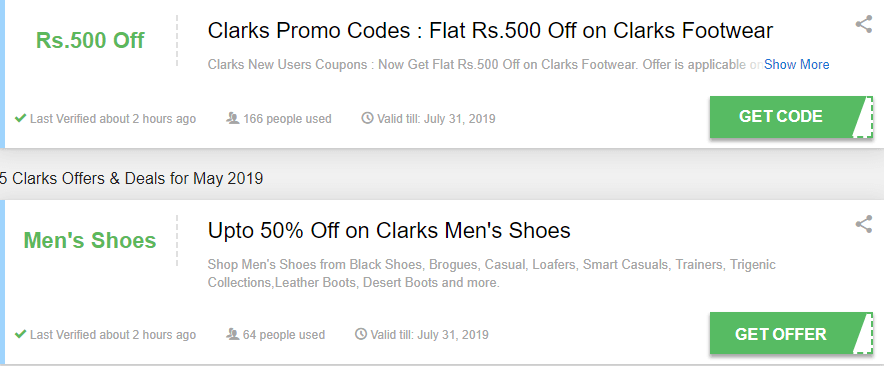Click the green Rs.500 Off label
Viewport: 884px width, 366px height.
[90, 40]
